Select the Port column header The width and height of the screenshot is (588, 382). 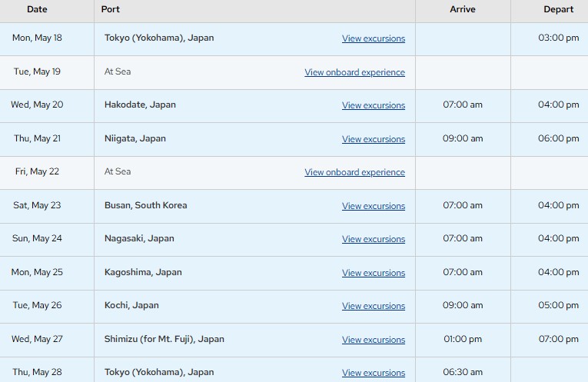(x=110, y=9)
